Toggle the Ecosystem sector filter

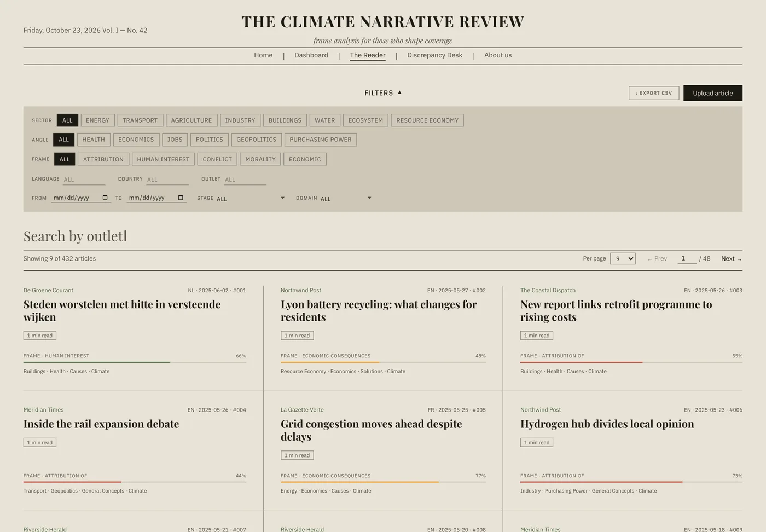(365, 120)
